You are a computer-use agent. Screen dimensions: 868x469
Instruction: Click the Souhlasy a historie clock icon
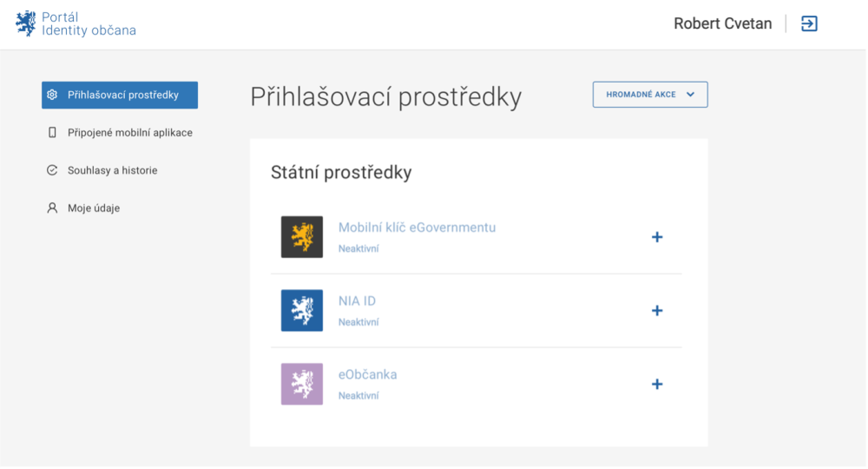tap(52, 171)
